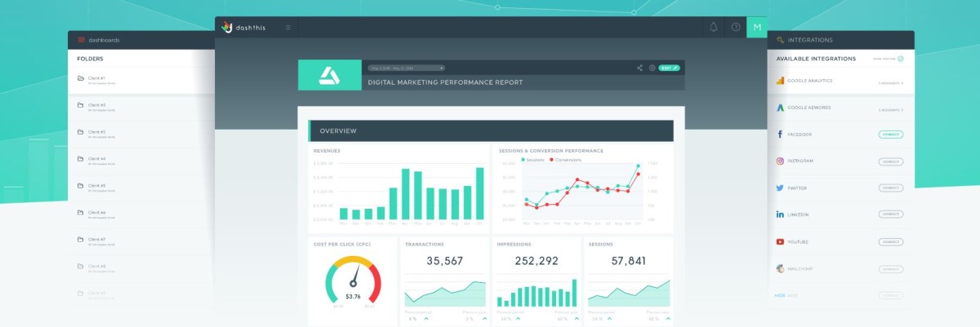Image resolution: width=980 pixels, height=327 pixels.
Task: Toggle the Sessions series in chart legend
Action: point(534,160)
